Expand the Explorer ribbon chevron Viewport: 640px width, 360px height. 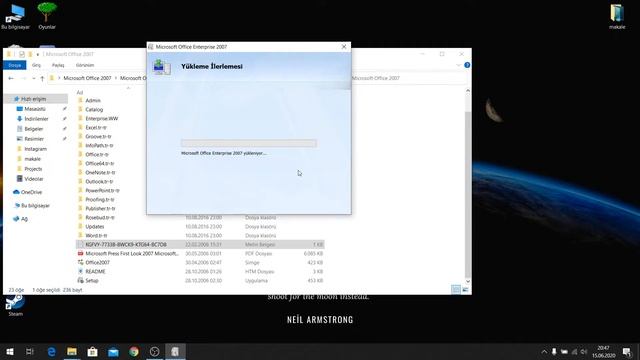click(x=458, y=65)
